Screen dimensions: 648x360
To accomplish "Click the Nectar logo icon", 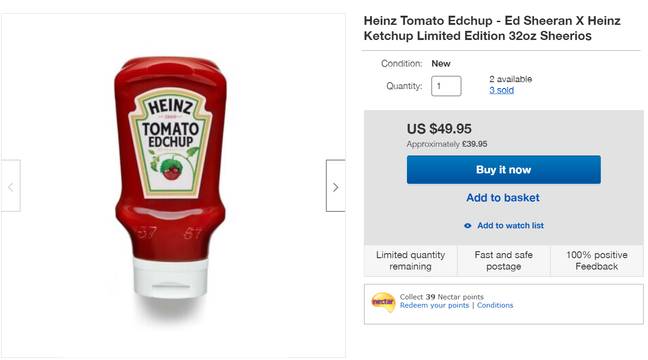I will pyautogui.click(x=383, y=302).
